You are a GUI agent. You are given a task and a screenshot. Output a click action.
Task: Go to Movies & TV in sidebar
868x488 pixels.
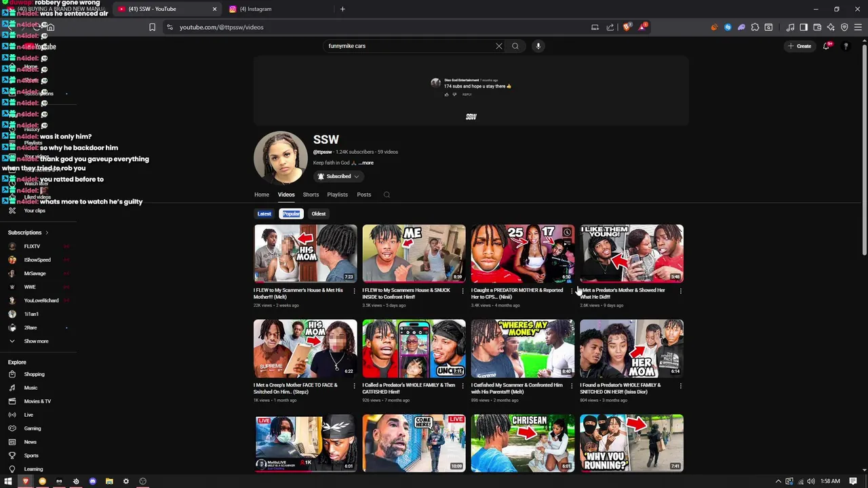point(37,401)
